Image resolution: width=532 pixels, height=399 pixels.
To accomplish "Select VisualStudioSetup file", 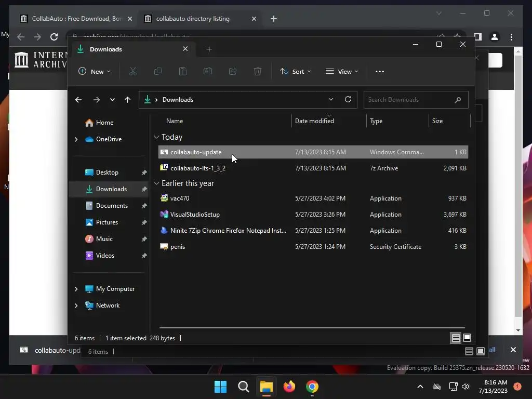I will [313, 215].
